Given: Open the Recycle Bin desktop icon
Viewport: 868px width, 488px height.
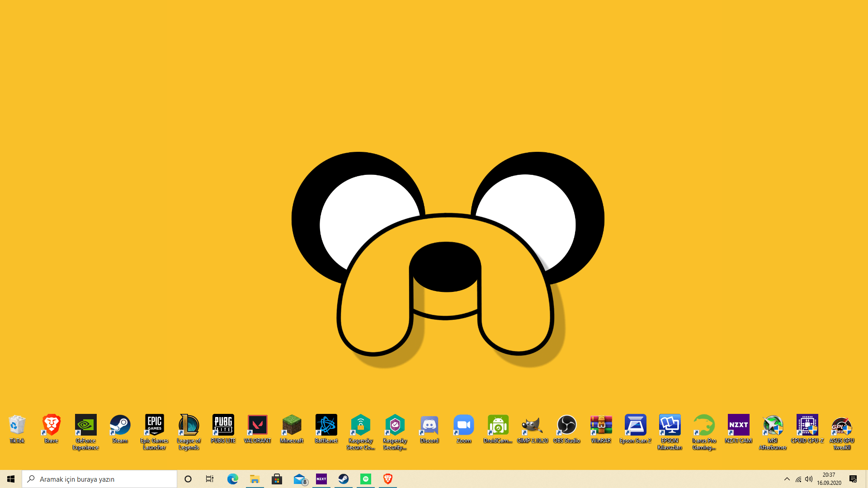Looking at the screenshot, I should [x=17, y=425].
